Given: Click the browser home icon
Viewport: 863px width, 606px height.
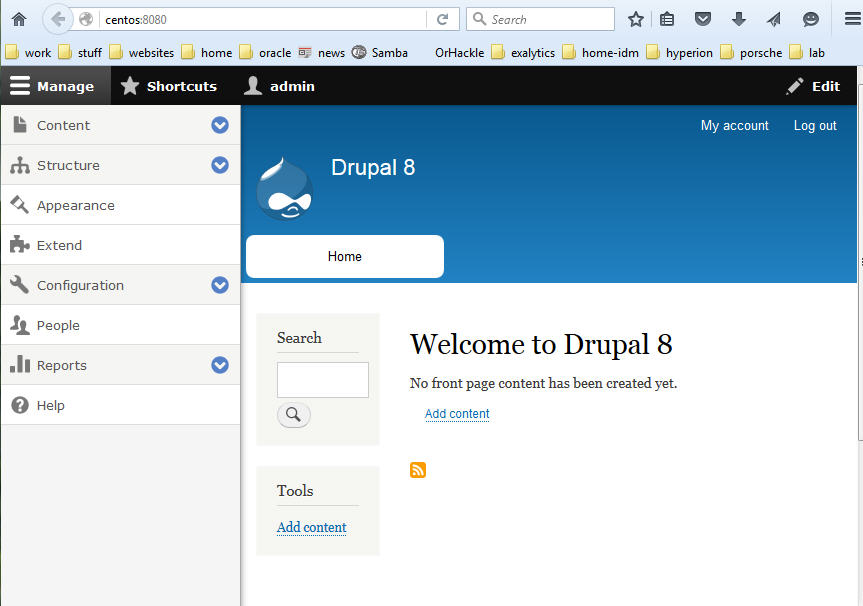Looking at the screenshot, I should [19, 19].
